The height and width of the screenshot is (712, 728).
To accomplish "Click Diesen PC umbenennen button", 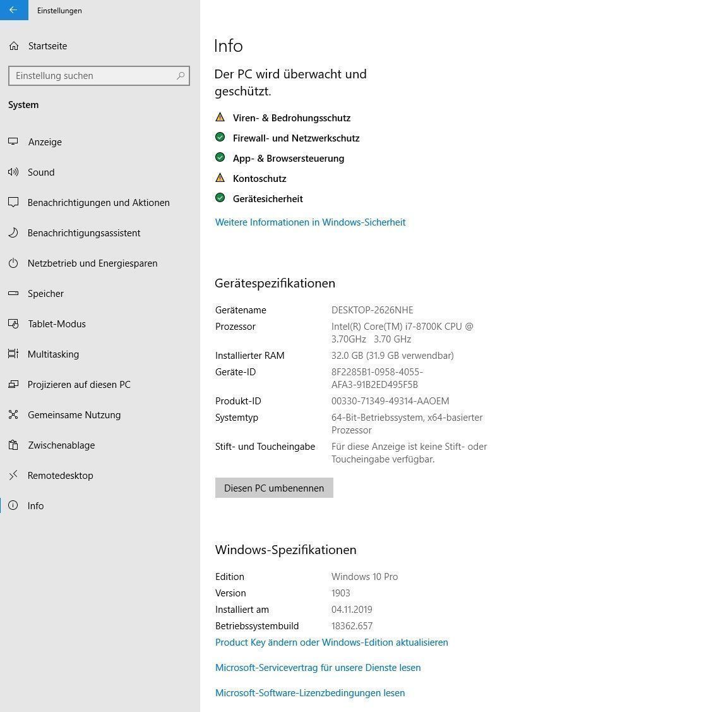I will point(274,488).
